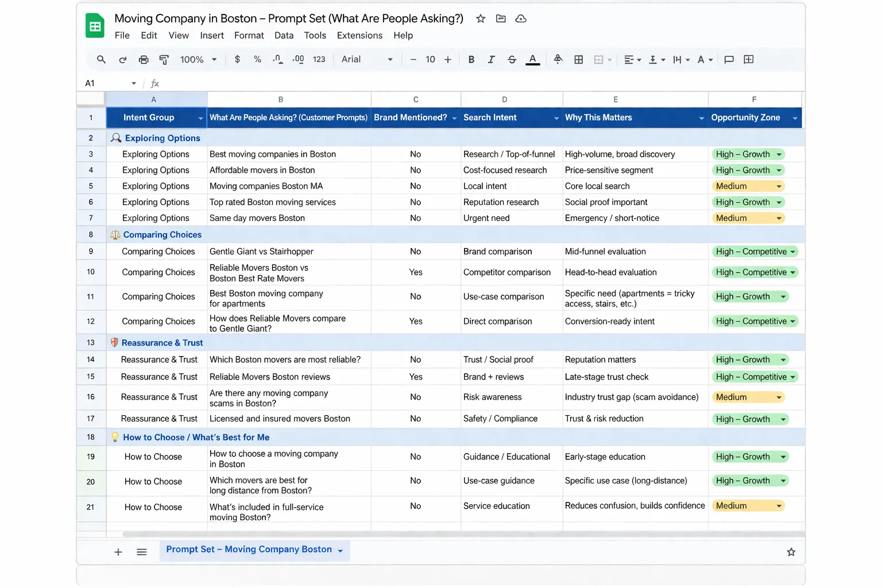Add a new sheet with plus button
The image size is (882, 588).
(118, 552)
